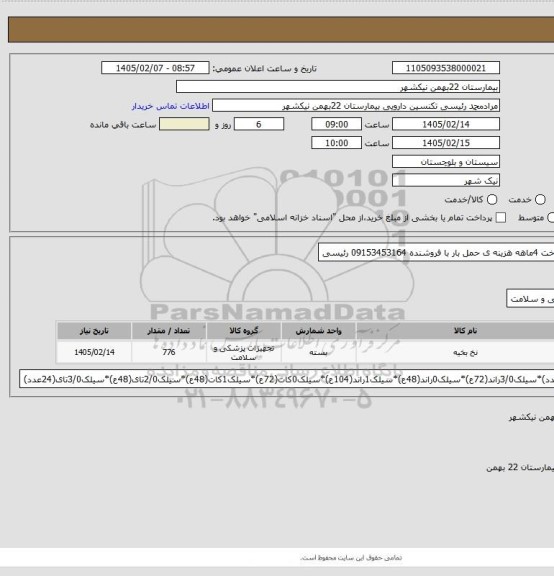Click the deadline date field 1405/02/14
The height and width of the screenshot is (576, 554).
click(446, 124)
